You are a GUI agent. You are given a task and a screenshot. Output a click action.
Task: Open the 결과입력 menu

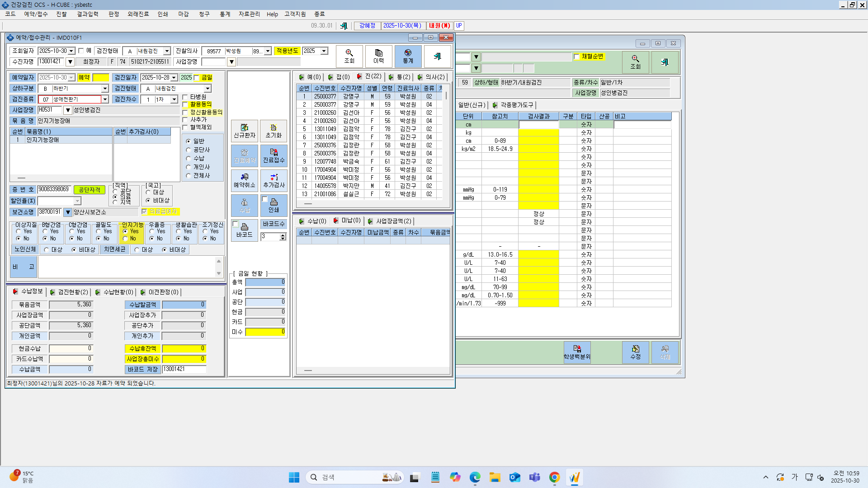tap(88, 14)
